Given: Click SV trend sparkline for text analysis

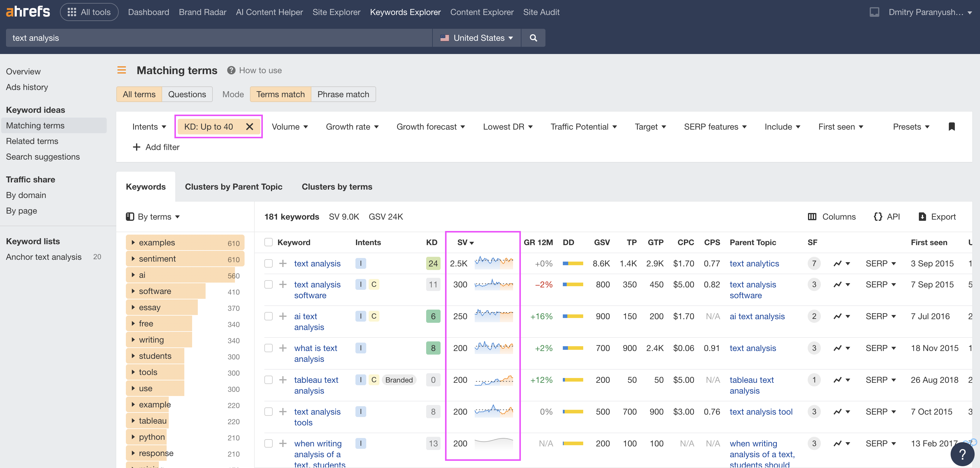Looking at the screenshot, I should [x=494, y=263].
